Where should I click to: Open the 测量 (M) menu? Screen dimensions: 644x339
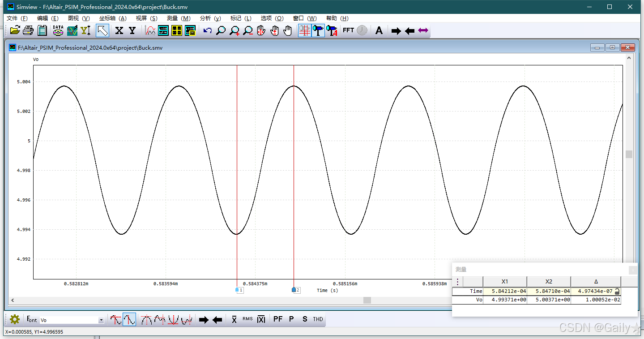pos(179,18)
